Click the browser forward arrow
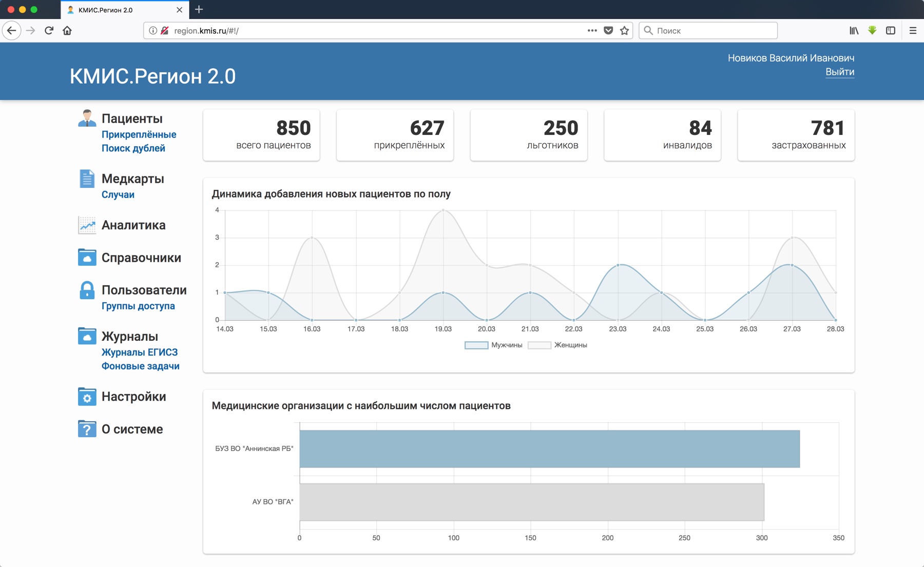Screen dimensions: 924x567 [x=30, y=31]
